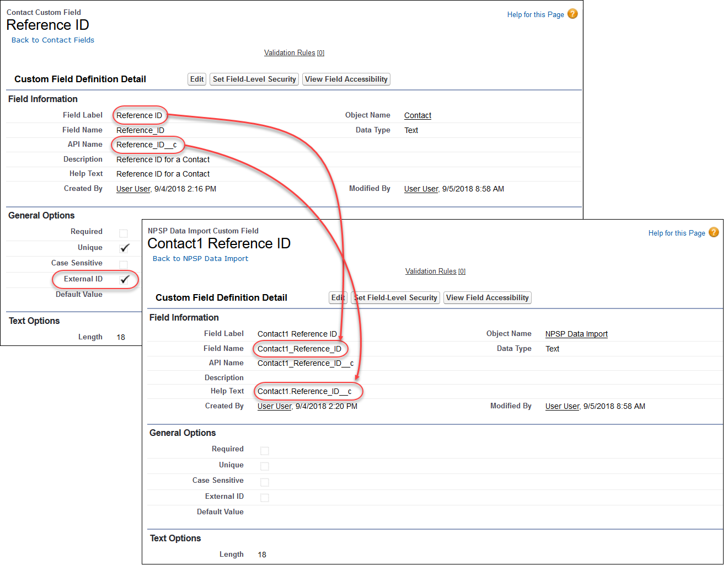The height and width of the screenshot is (570, 728).
Task: Click Edit button in Reference ID window
Action: [197, 79]
